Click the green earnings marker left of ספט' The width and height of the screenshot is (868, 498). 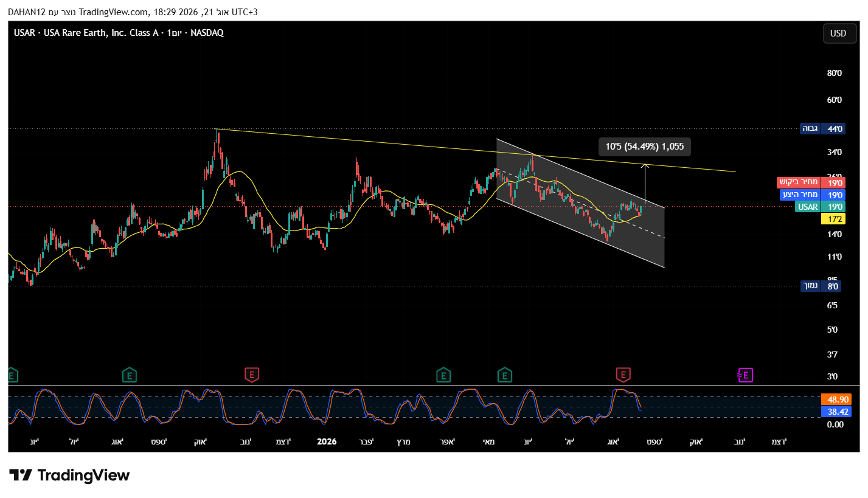coord(128,375)
